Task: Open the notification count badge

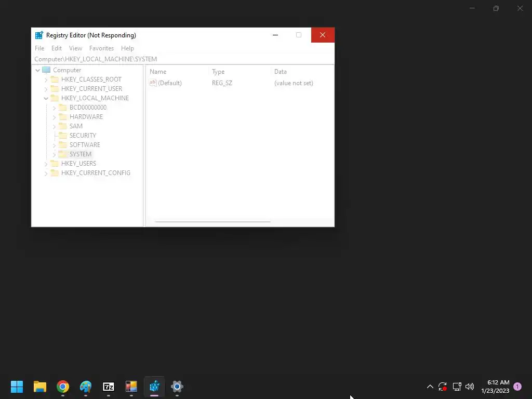Action: 517,386
